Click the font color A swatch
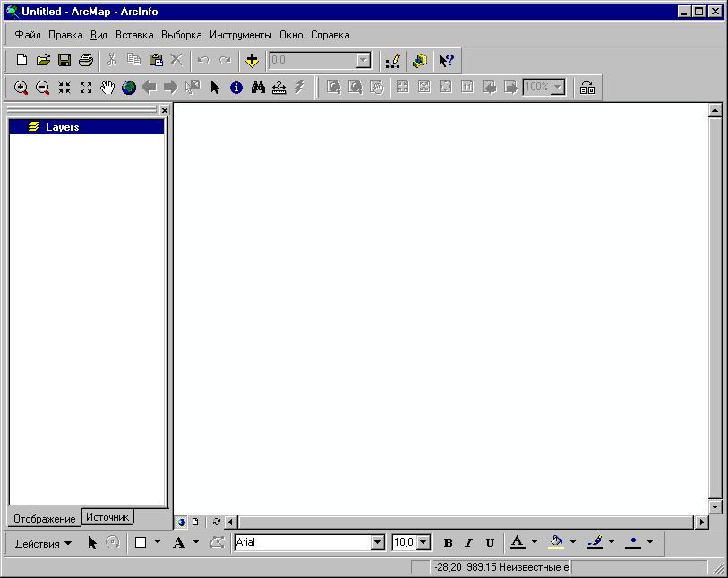Screen dimensions: 728x578 (x=518, y=542)
